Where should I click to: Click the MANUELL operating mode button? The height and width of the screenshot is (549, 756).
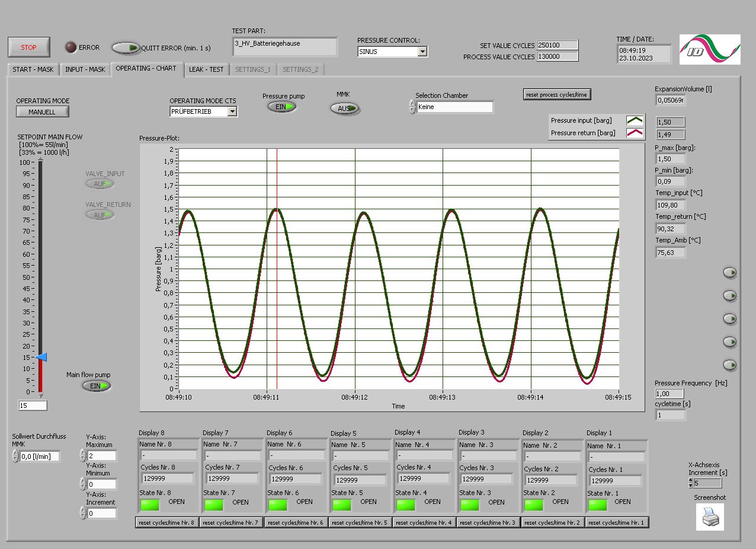coord(42,111)
